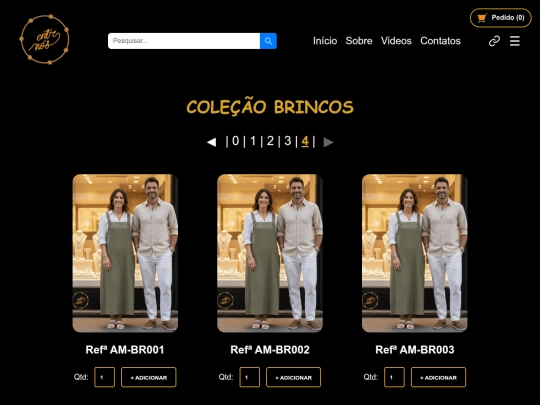Viewport: 540px width, 405px height.
Task: Go to pagination page 3
Action: pyautogui.click(x=288, y=141)
